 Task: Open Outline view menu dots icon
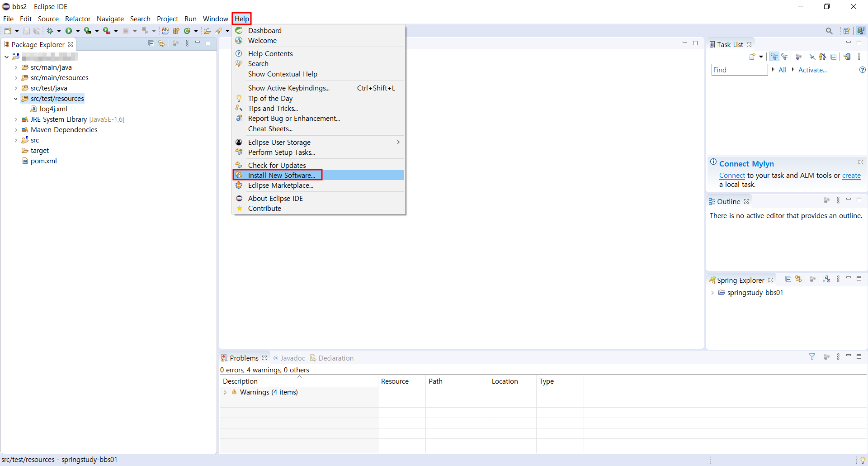click(x=838, y=200)
